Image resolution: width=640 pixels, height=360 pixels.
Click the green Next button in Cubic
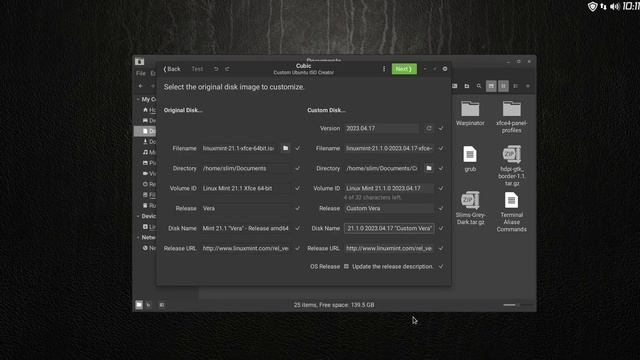(x=404, y=69)
